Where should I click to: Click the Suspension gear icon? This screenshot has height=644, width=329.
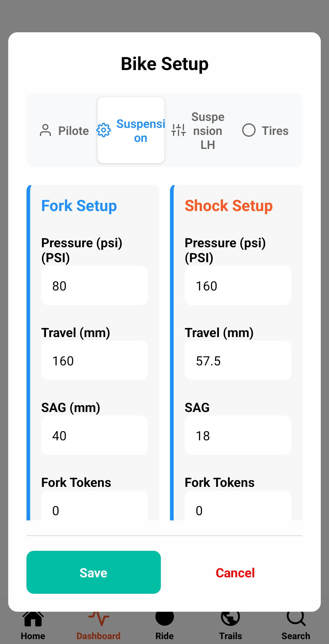[104, 130]
